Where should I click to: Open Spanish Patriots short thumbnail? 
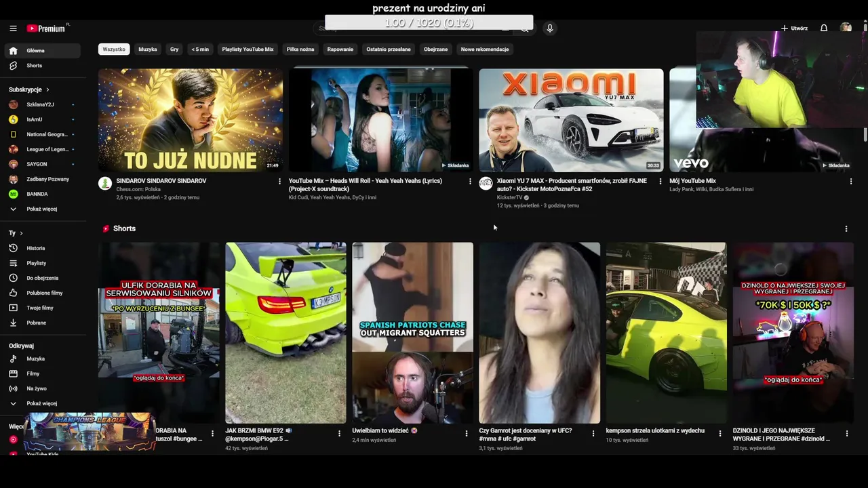coord(412,333)
